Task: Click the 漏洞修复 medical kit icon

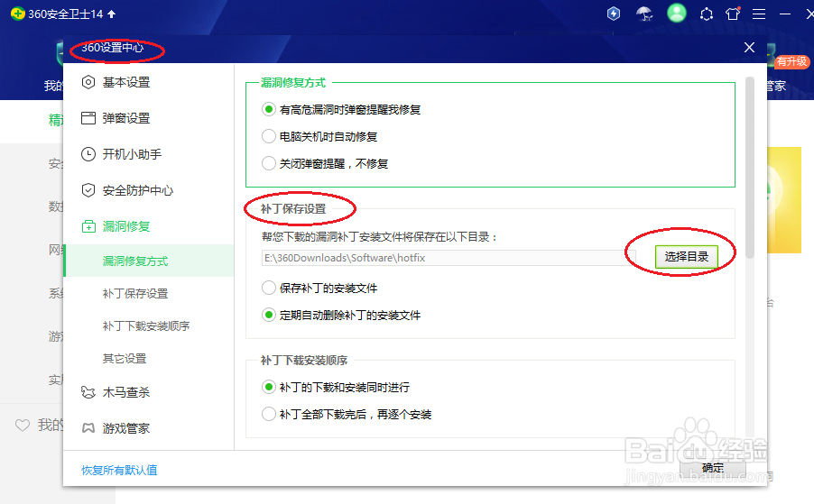Action: click(88, 226)
